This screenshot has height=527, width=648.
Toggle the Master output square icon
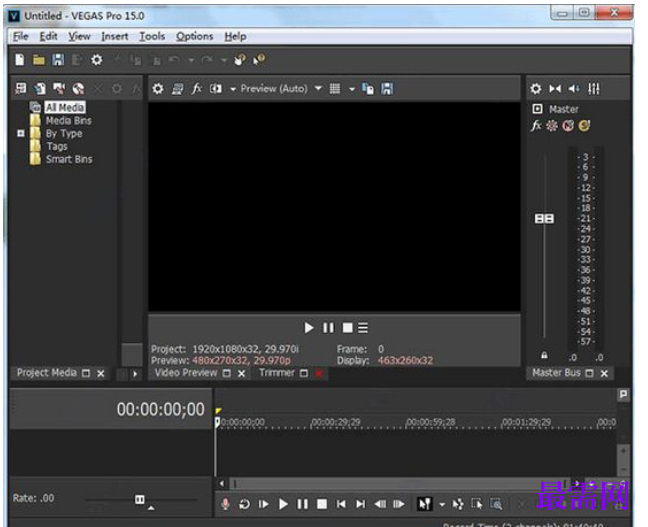[x=537, y=109]
